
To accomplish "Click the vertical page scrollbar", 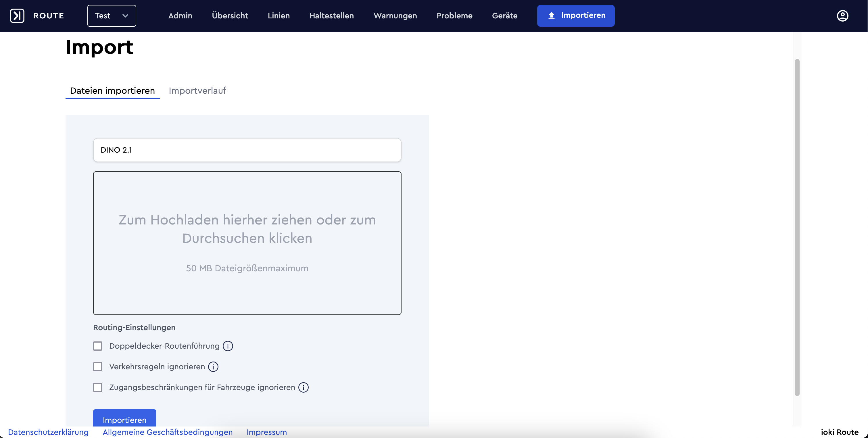I will 797,227.
